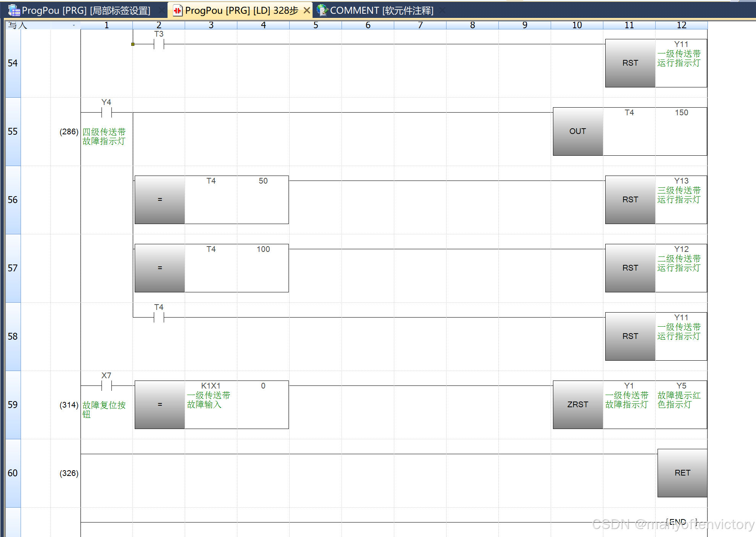Select the equals compare block in row 57
756x537 pixels.
160,268
